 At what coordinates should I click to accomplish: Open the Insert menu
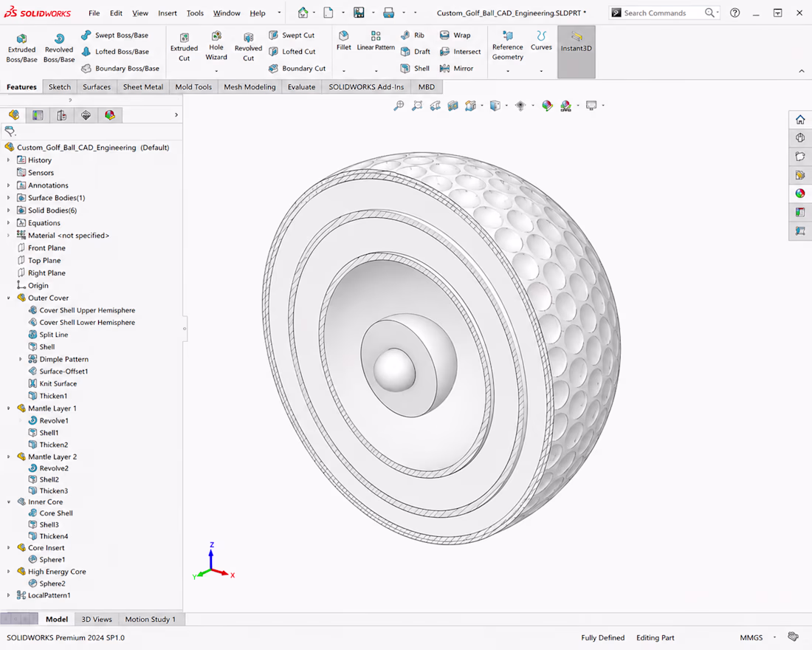(x=168, y=13)
